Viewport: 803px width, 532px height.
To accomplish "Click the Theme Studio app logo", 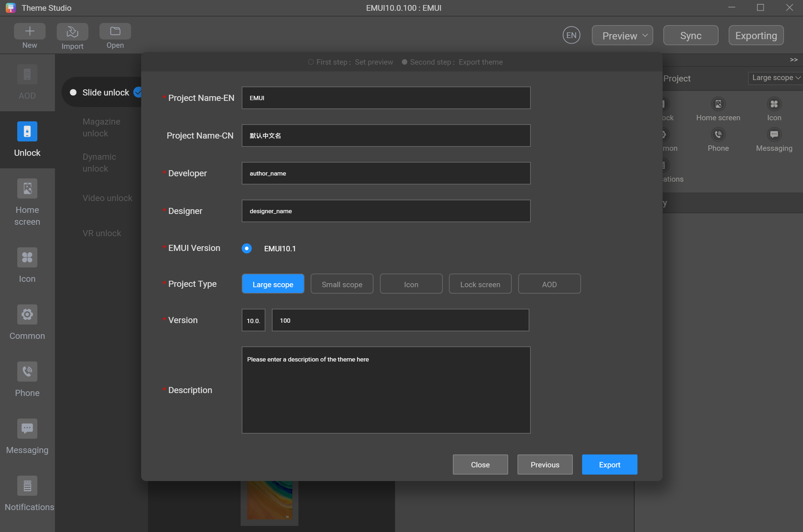I will (x=11, y=8).
